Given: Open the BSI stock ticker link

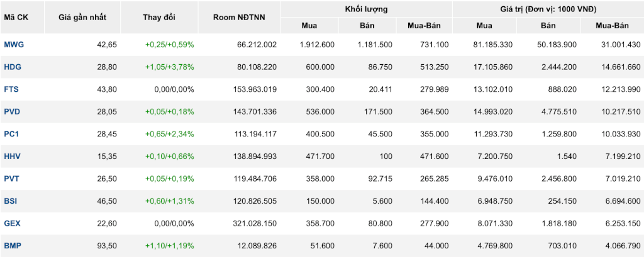Looking at the screenshot, I should (11, 201).
